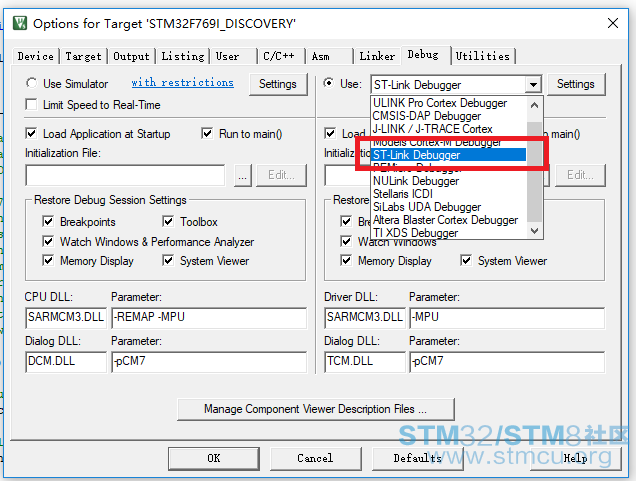Viewport: 636px width, 481px height.
Task: Switch to the Target tab
Action: coord(84,56)
